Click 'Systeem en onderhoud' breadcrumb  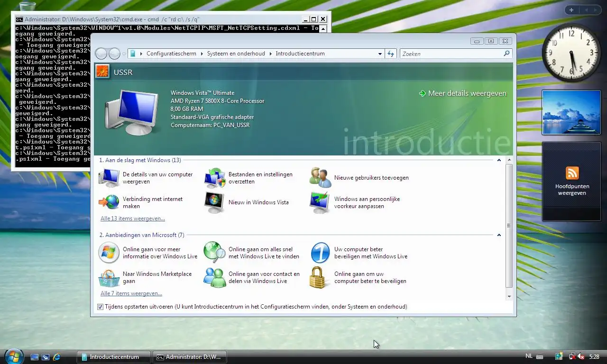[x=236, y=54]
